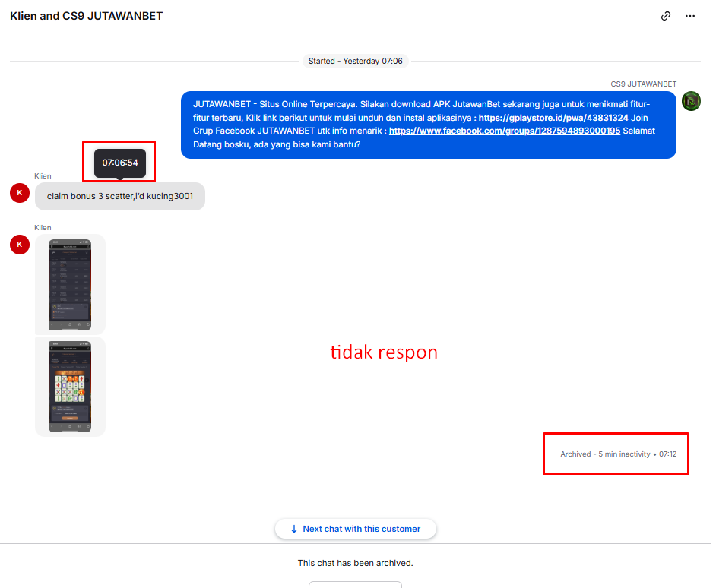
Task: Click Klien avatar beside the claim bonus message
Action: [20, 193]
